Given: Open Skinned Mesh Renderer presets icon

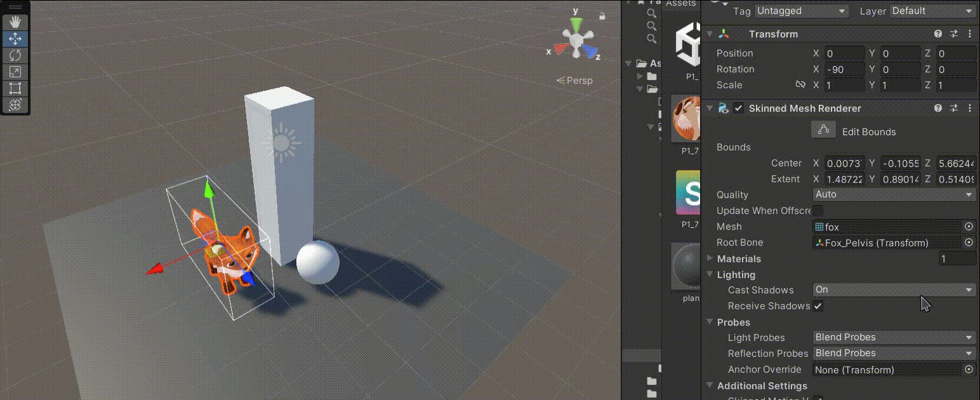Looking at the screenshot, I should [x=953, y=109].
